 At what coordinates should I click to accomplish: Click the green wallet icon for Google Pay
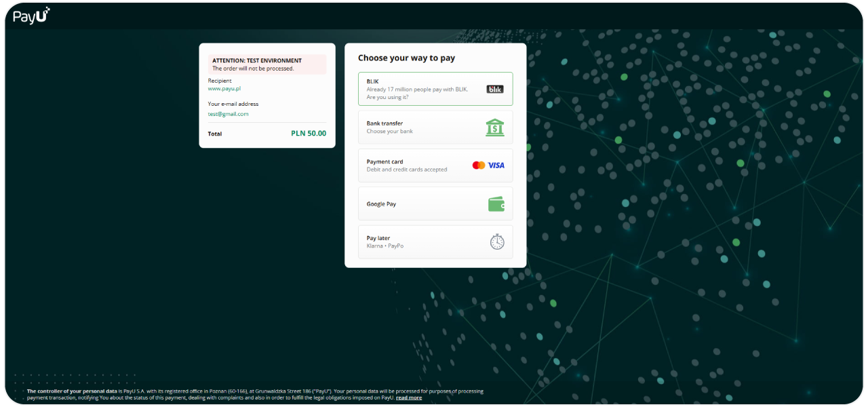coord(496,204)
